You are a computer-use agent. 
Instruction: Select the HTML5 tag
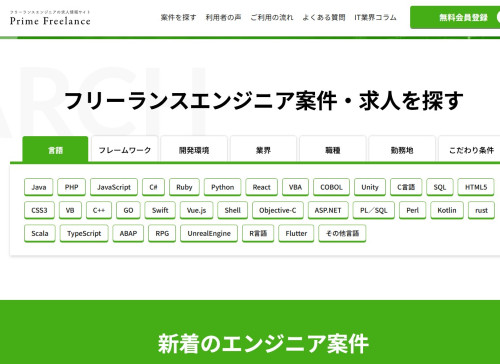point(476,187)
